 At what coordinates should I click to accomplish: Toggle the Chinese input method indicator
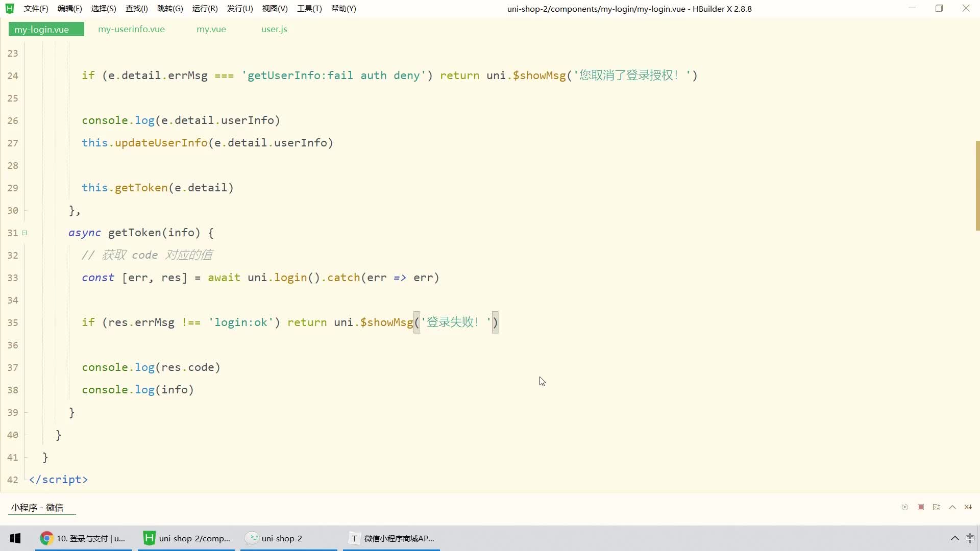click(x=970, y=538)
